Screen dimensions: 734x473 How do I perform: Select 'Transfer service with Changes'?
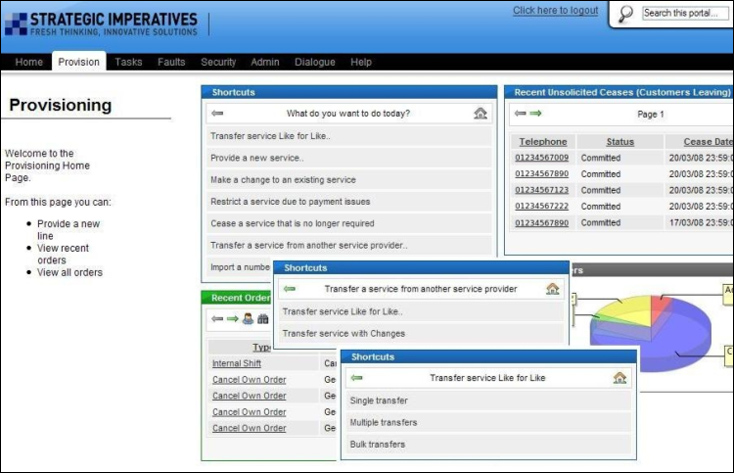[x=343, y=333]
